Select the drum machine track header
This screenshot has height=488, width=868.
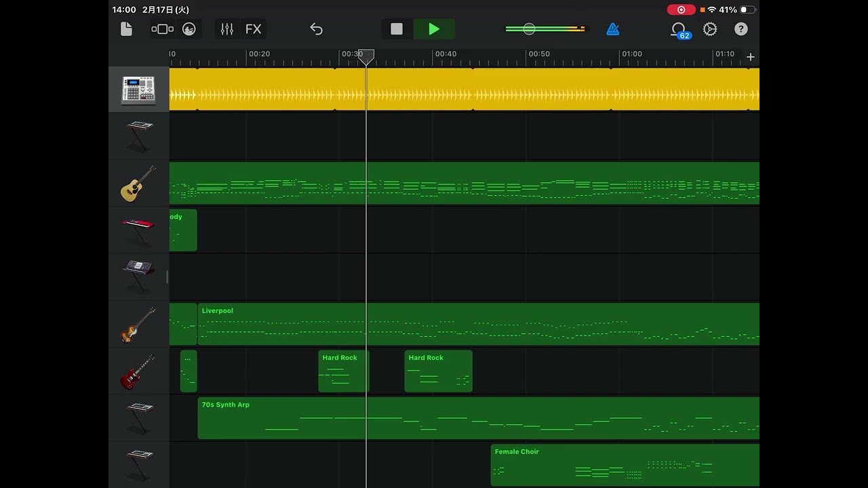pyautogui.click(x=138, y=89)
